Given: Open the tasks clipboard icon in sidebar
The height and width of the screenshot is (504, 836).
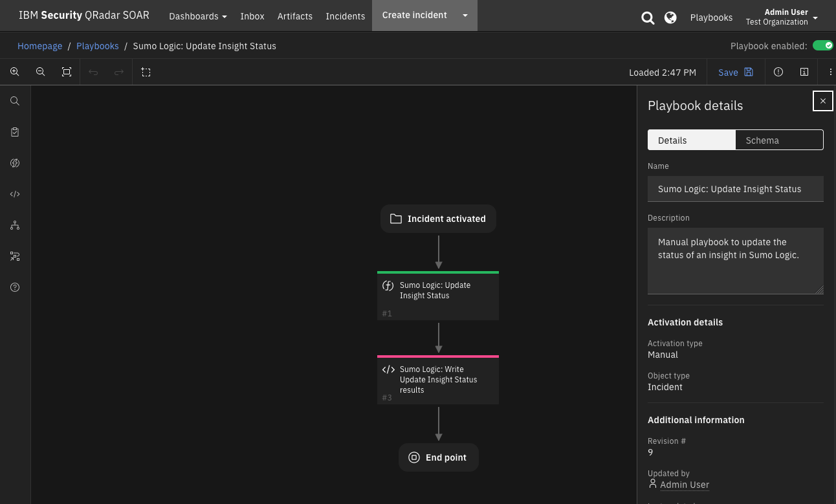Looking at the screenshot, I should [x=15, y=132].
